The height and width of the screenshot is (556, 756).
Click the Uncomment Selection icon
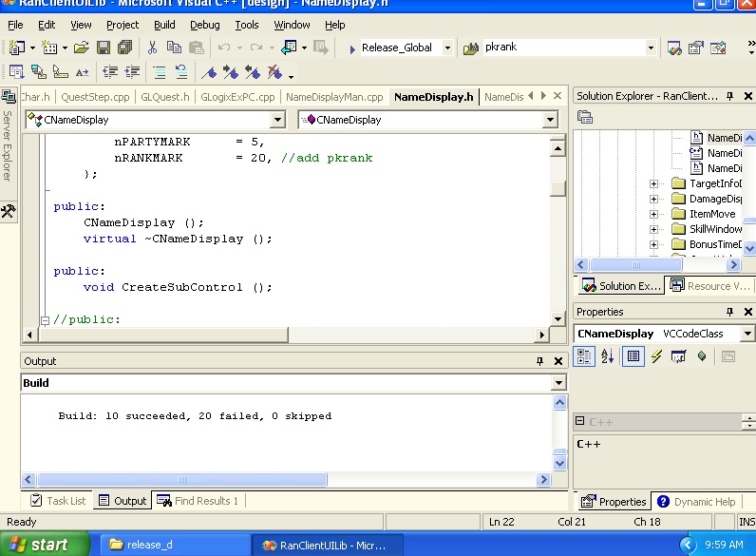181,72
